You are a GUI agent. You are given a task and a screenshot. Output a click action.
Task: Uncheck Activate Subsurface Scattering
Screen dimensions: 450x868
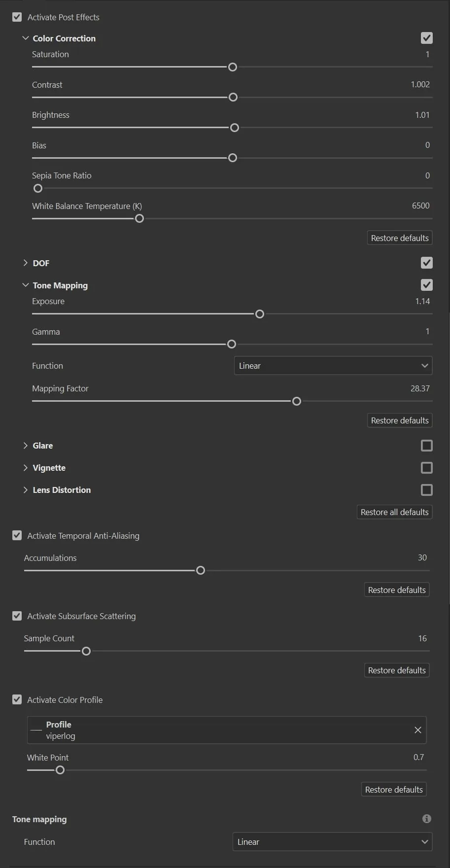pos(17,616)
